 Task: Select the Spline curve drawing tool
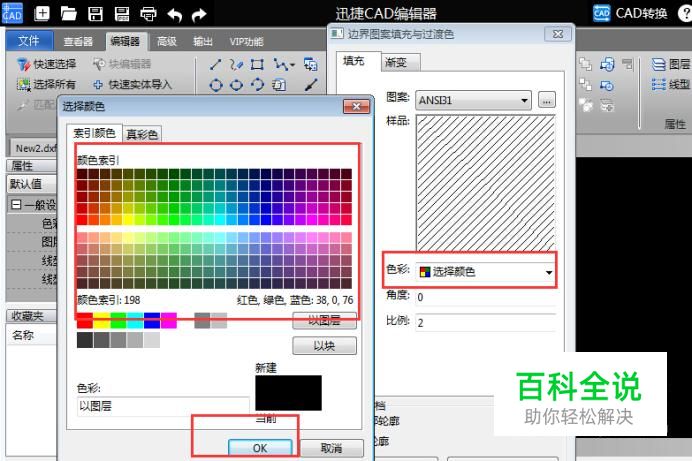236,65
